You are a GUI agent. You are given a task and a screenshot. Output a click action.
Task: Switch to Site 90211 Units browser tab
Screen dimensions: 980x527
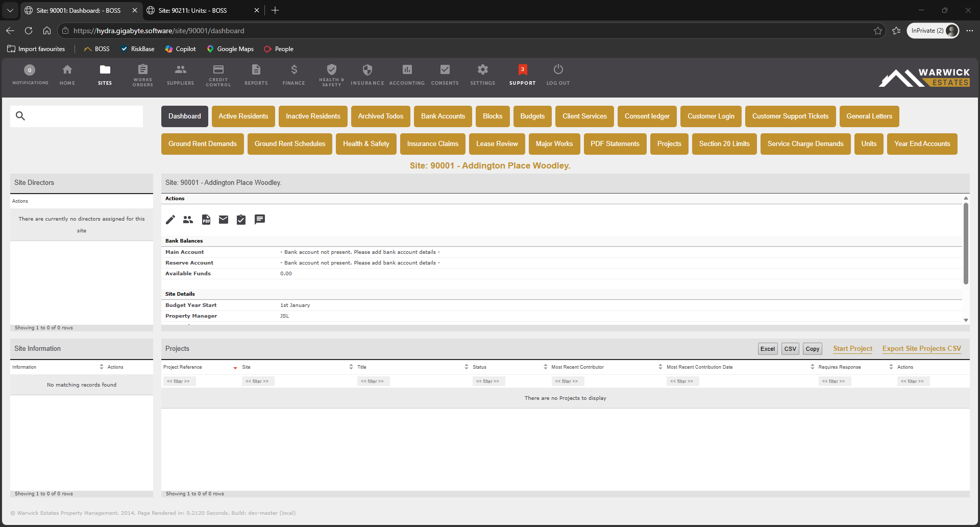[x=203, y=10]
